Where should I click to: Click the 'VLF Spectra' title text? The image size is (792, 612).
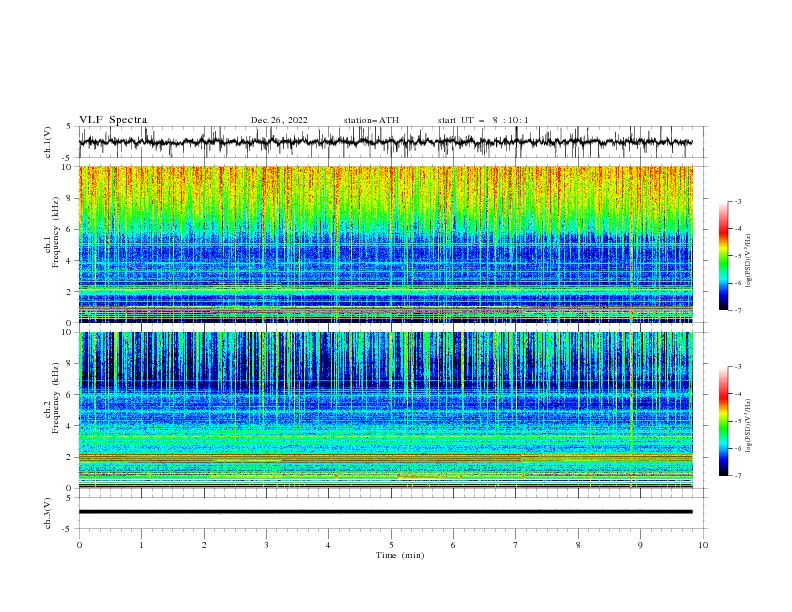113,120
